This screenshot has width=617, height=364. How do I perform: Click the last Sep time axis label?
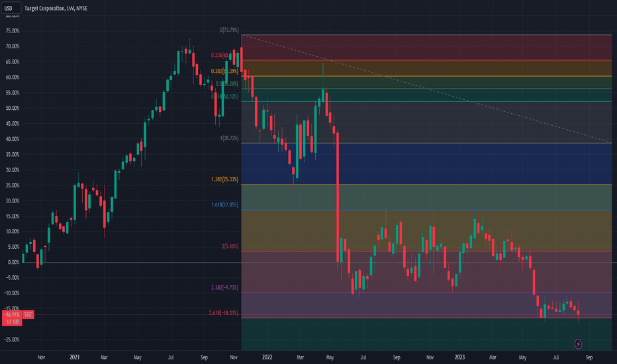coord(589,357)
